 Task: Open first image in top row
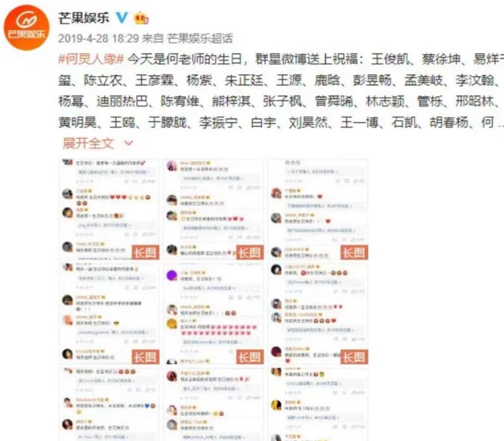[x=109, y=209]
